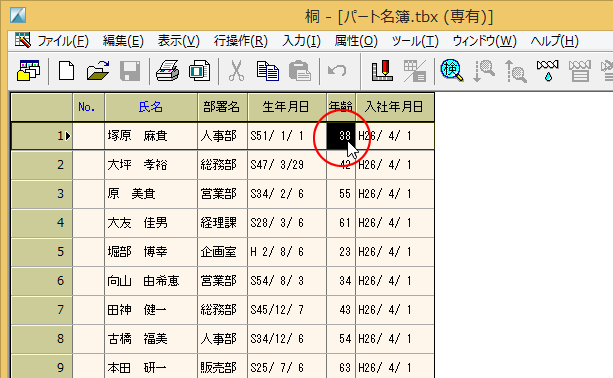
Task: Click birthdate cell S45/12/ 7
Action: (287, 310)
